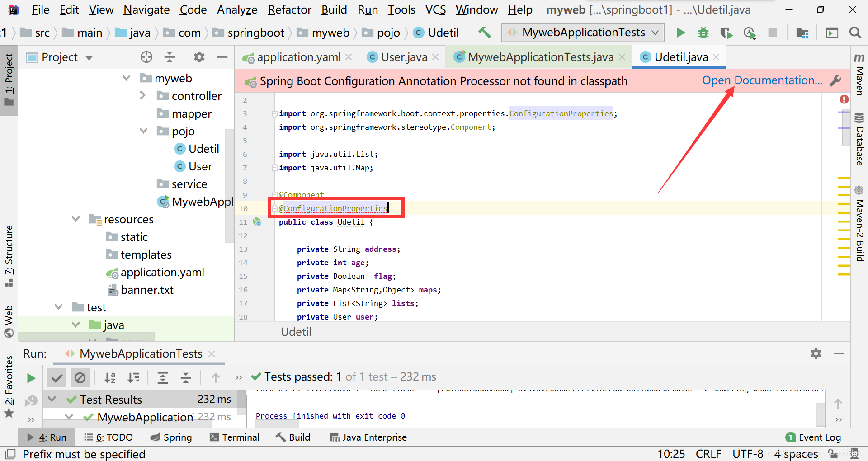Open the Spring tool window
The height and width of the screenshot is (461, 868).
click(x=171, y=437)
